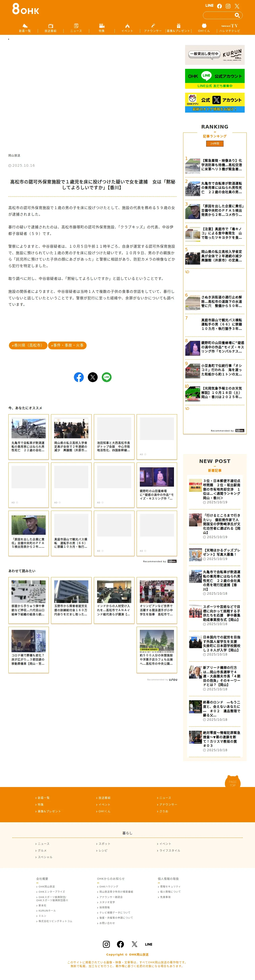Open the LINE link in header
The height and width of the screenshot is (980, 255).
click(x=209, y=6)
